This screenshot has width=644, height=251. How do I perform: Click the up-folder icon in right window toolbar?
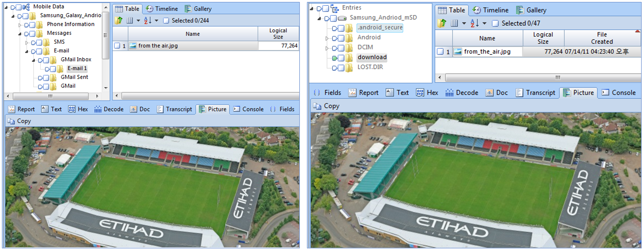pos(442,23)
